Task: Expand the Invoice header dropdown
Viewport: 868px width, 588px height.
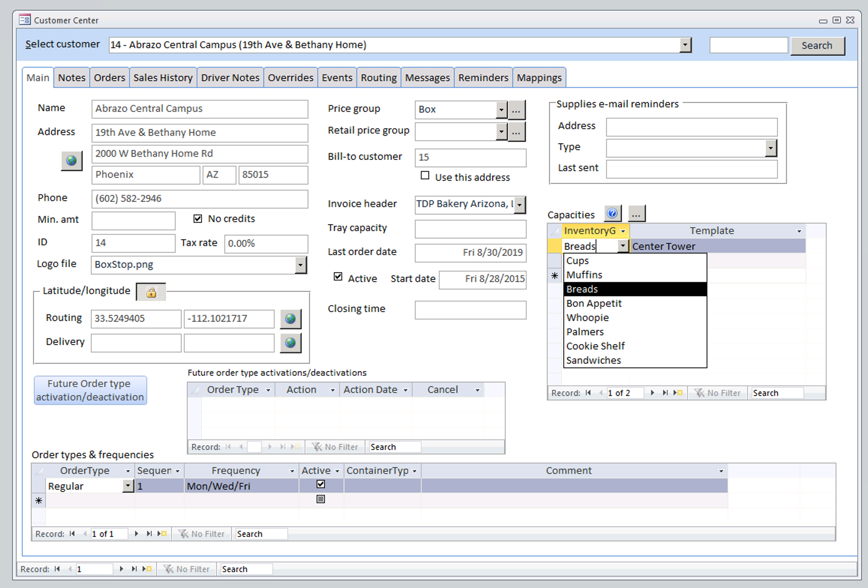Action: [x=520, y=205]
